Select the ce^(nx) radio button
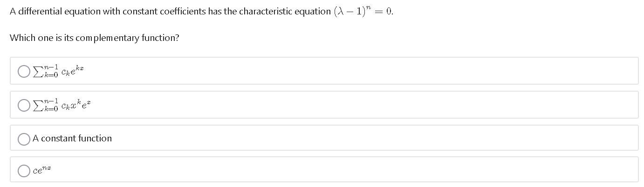Screen dimensions: 644x187 pyautogui.click(x=24, y=171)
